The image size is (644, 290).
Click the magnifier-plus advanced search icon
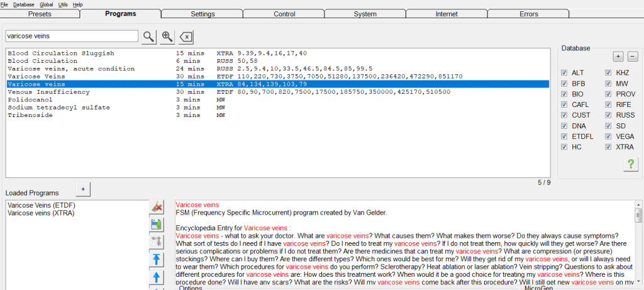click(167, 36)
